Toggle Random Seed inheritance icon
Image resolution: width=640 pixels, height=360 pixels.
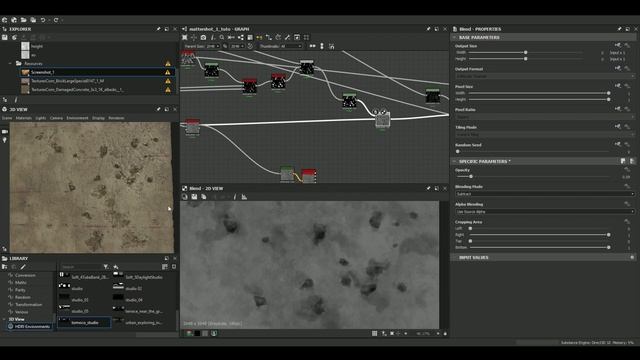tap(618, 144)
